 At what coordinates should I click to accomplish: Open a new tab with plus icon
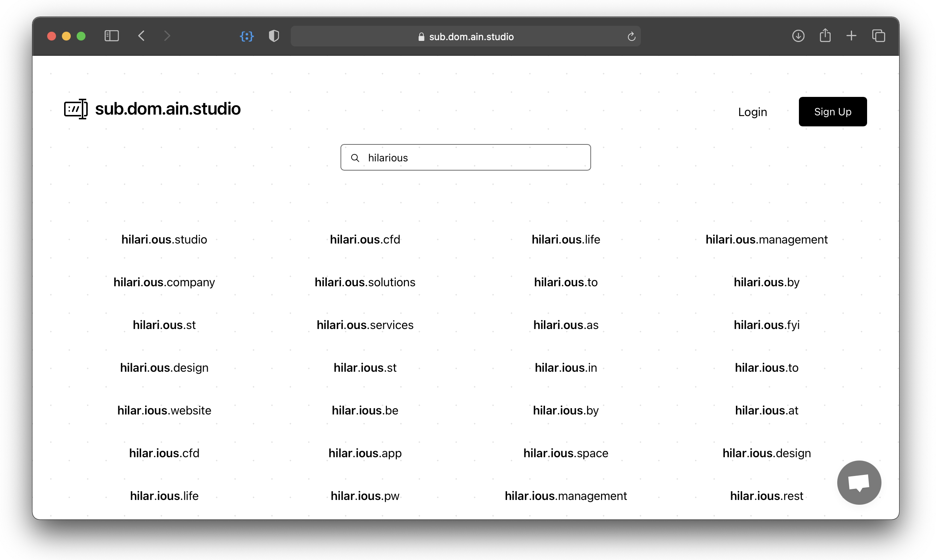pyautogui.click(x=852, y=36)
